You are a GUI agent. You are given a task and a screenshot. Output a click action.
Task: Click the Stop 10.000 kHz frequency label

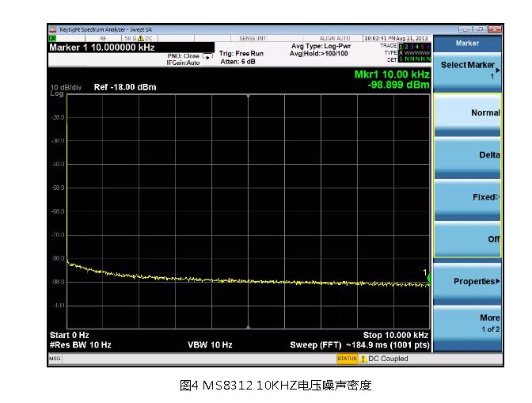(x=395, y=335)
